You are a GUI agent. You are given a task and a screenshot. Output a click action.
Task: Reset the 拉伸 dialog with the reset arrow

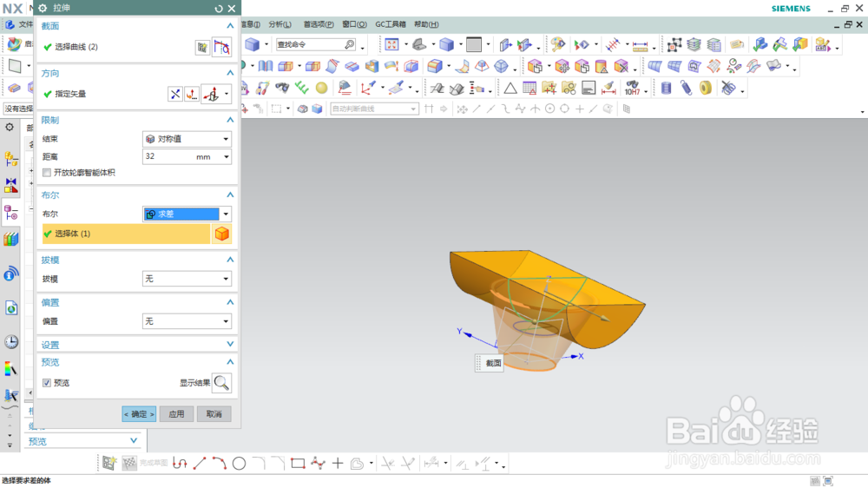219,9
